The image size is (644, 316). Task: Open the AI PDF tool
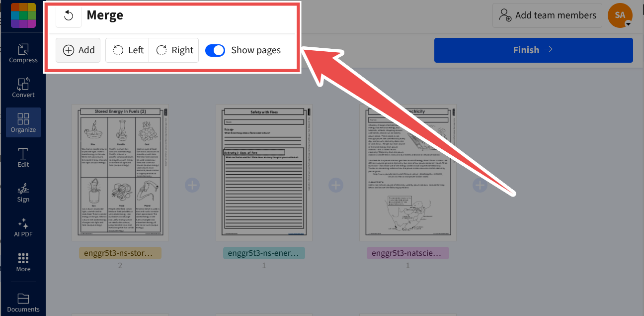(x=23, y=227)
